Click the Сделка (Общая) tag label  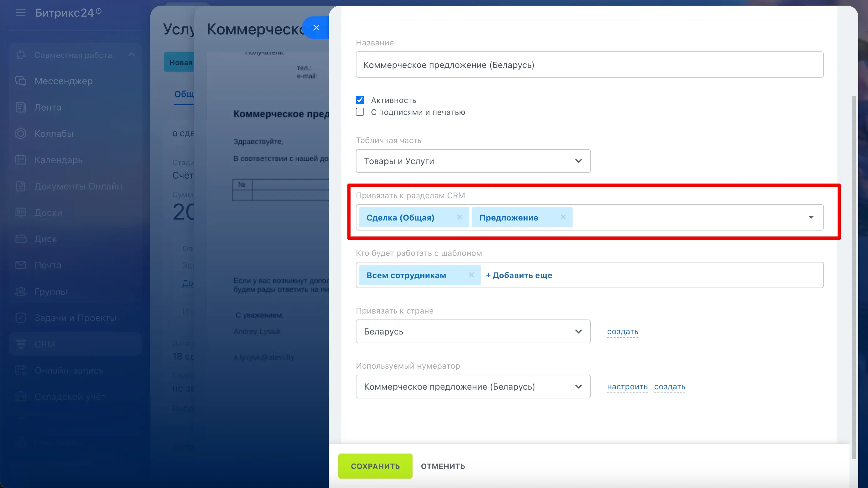(400, 218)
